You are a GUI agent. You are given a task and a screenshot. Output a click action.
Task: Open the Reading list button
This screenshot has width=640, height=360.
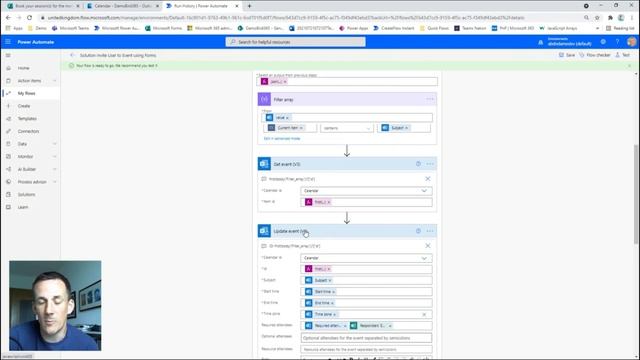click(620, 28)
